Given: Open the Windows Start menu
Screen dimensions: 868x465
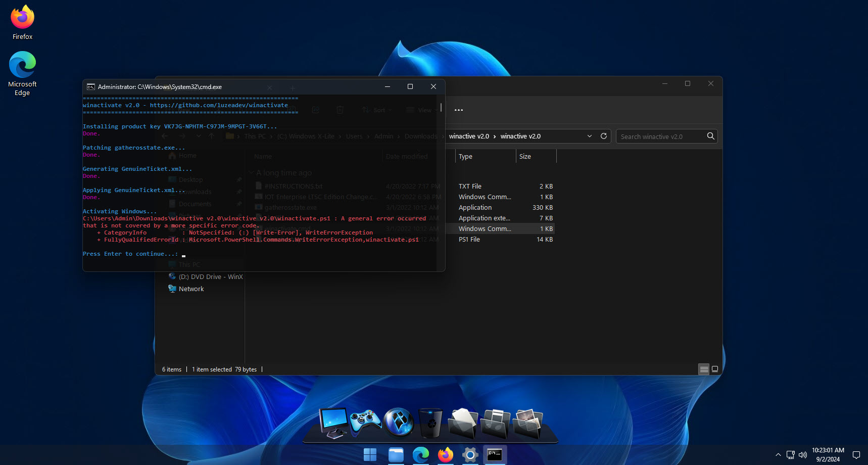Looking at the screenshot, I should pyautogui.click(x=370, y=455).
